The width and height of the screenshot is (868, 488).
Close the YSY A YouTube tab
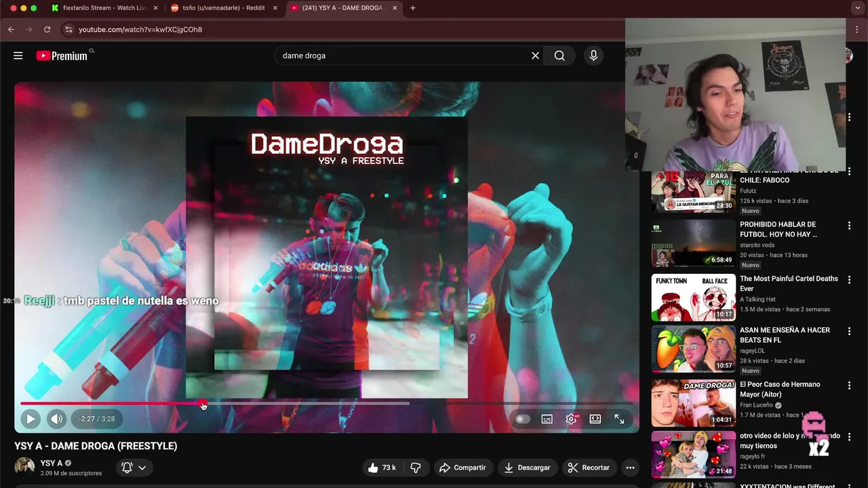395,8
